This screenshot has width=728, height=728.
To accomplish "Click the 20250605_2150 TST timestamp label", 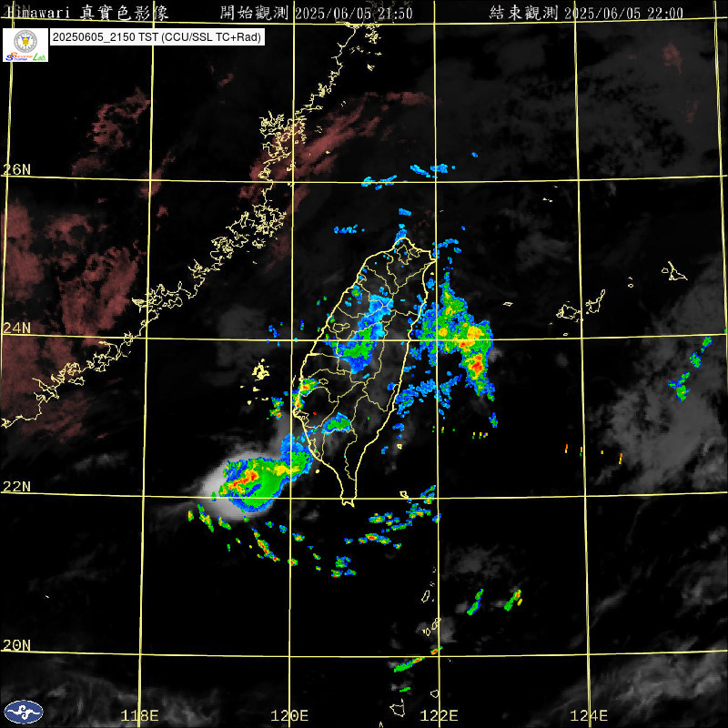I will tap(157, 37).
